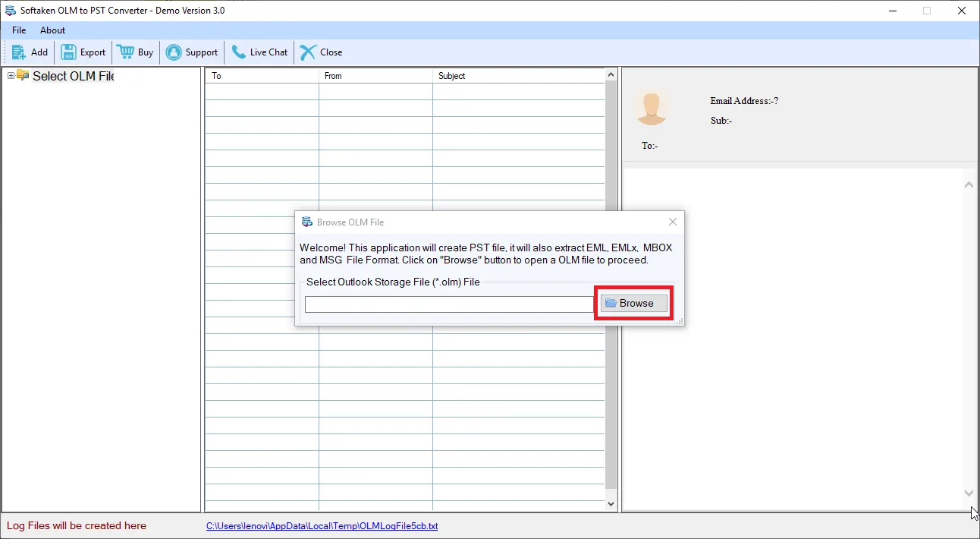Minimize the Softaken OLM to PST Converter window
Viewport: 980px width, 539px height.
(892, 11)
